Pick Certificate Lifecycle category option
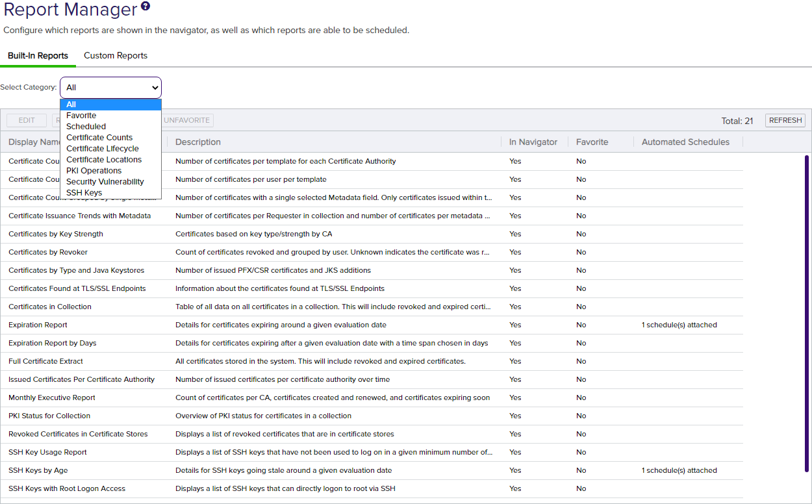The image size is (812, 504). [102, 149]
